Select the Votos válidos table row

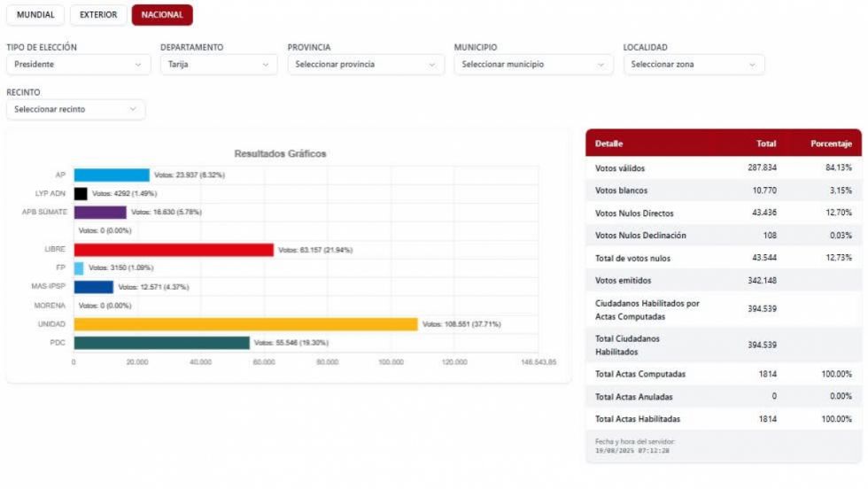point(724,167)
